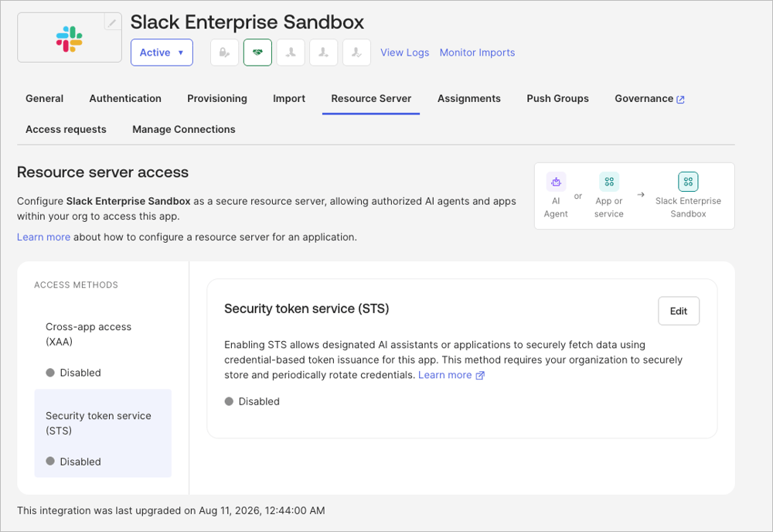Go to the Access requests tab
Viewport: 773px width, 532px height.
(x=66, y=129)
